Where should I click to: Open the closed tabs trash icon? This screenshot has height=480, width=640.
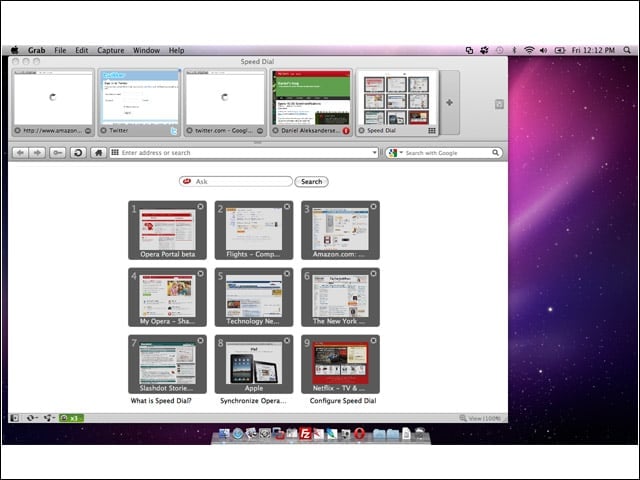[x=499, y=104]
